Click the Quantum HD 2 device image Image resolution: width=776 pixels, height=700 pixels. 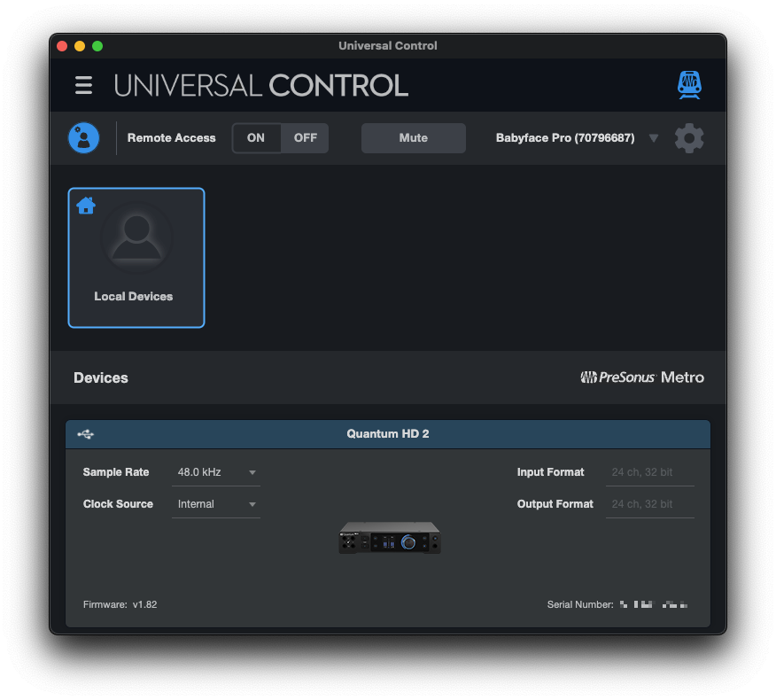click(x=390, y=538)
